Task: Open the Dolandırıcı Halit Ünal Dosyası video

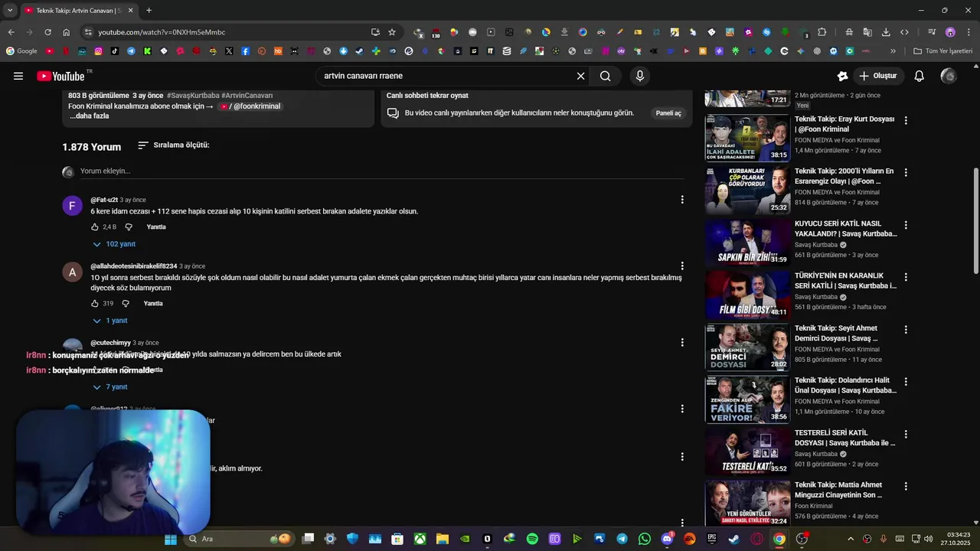Action: pyautogui.click(x=845, y=385)
